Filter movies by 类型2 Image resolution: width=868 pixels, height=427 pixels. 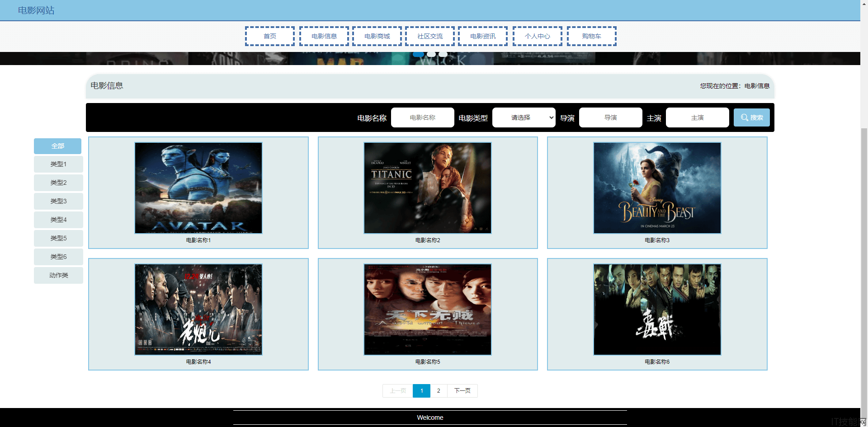58,183
